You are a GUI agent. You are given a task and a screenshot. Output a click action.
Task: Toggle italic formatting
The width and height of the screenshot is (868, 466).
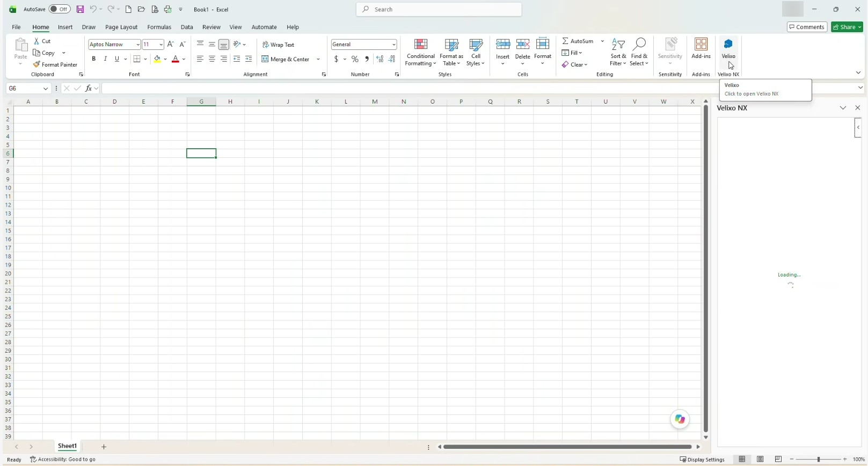click(x=105, y=59)
